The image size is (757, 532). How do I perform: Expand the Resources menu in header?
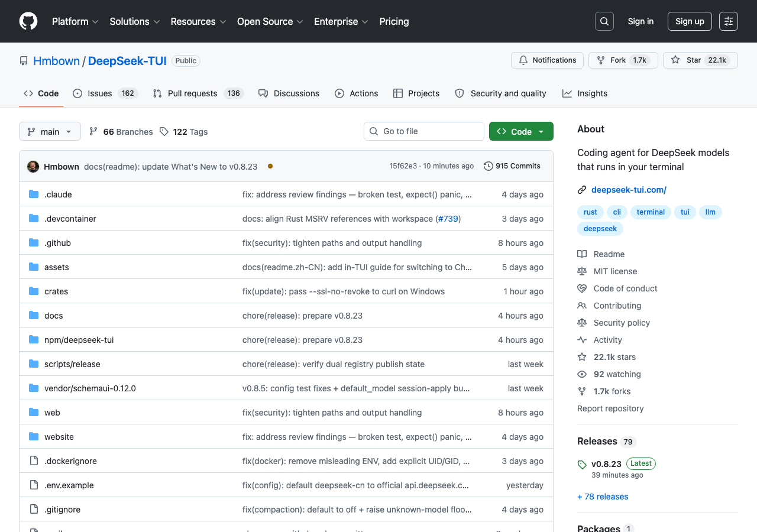coord(198,21)
